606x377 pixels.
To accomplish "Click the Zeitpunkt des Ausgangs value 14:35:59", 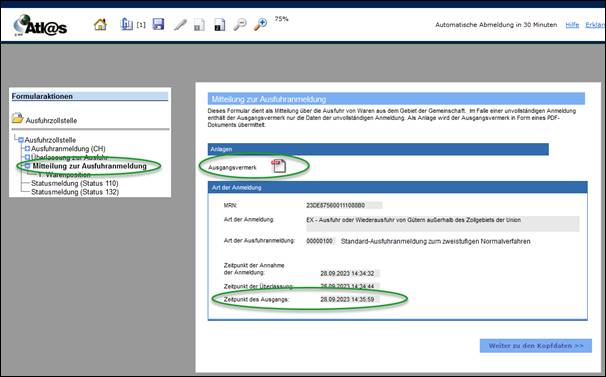I will coord(350,299).
